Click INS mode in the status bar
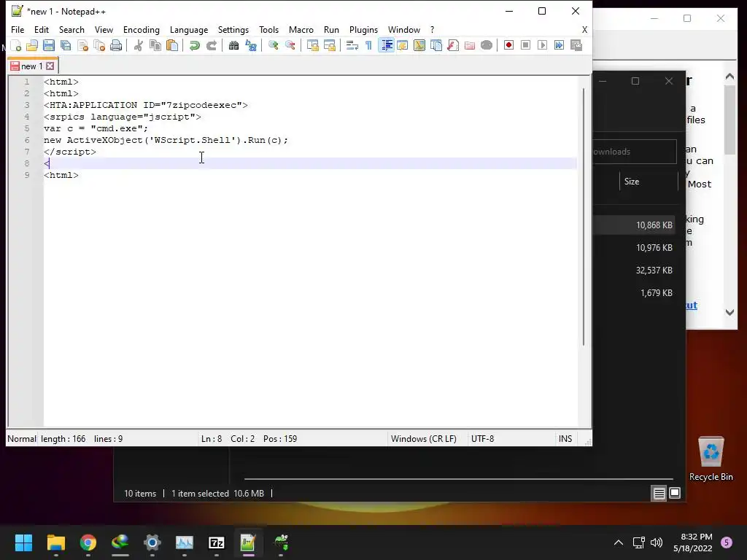The height and width of the screenshot is (560, 747). (565, 438)
